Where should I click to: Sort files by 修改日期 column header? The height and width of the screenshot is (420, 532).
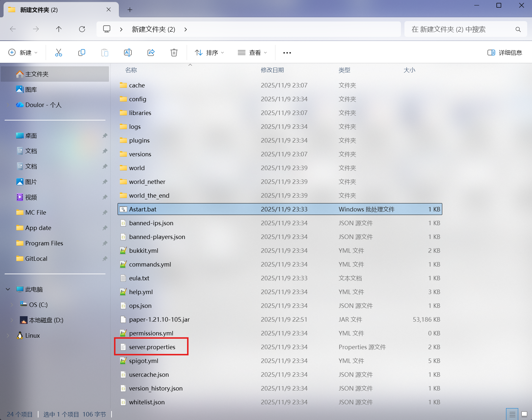click(272, 70)
